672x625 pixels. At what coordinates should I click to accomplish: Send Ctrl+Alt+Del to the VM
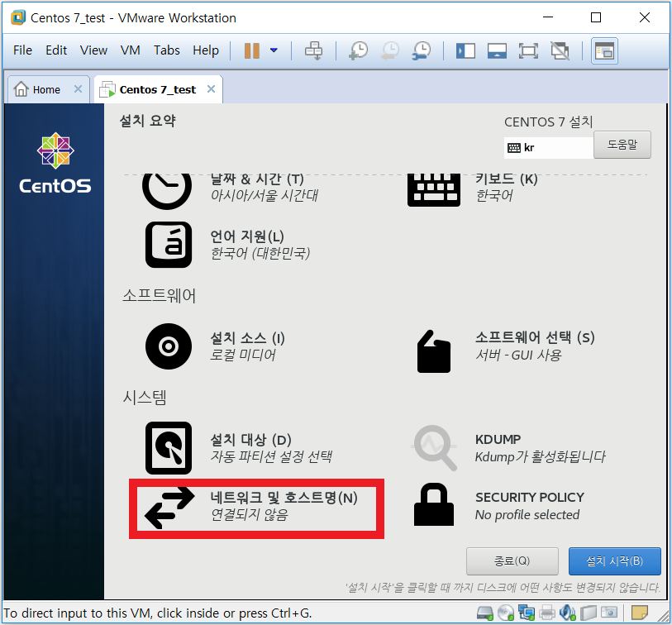click(314, 50)
